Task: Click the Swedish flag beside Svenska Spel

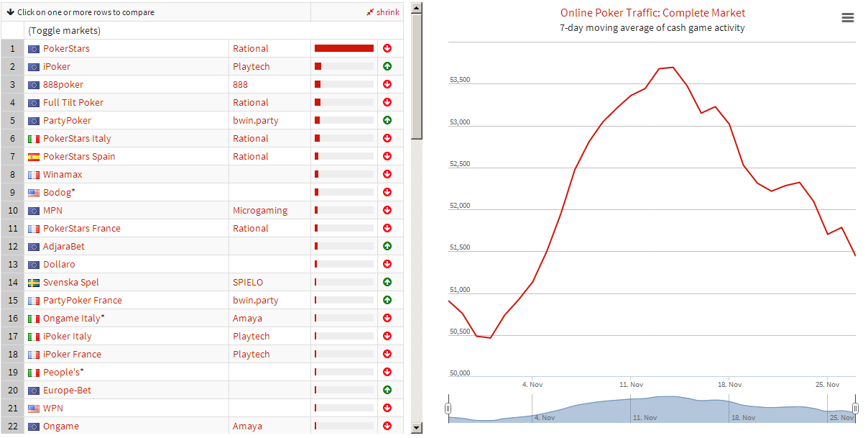Action: pos(34,283)
